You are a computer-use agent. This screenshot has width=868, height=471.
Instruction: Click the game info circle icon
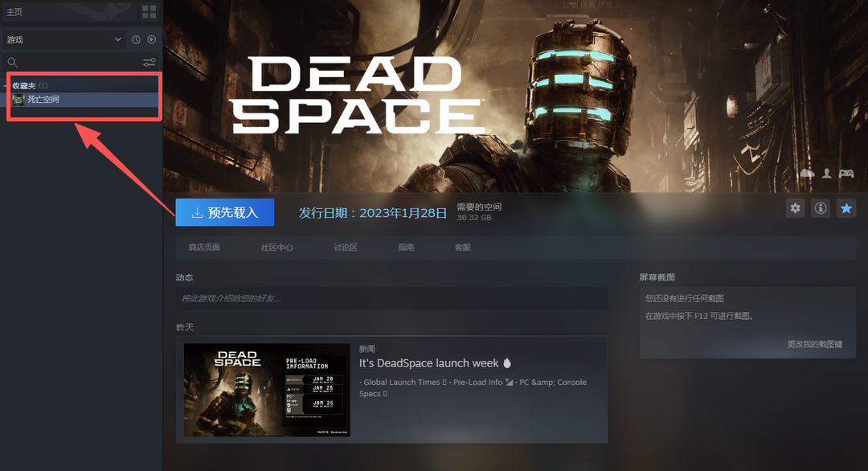coord(821,208)
